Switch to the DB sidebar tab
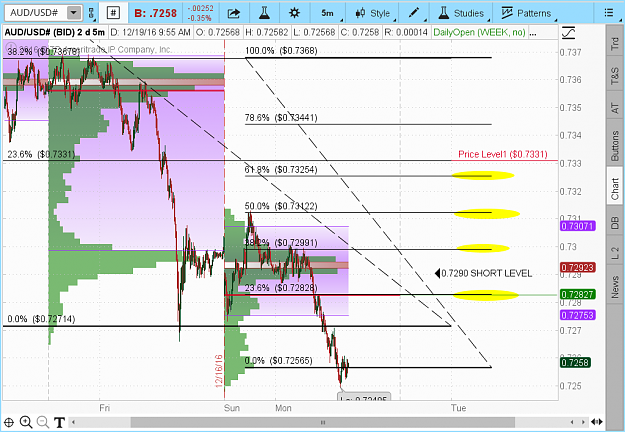The height and width of the screenshot is (432, 625). 614,222
